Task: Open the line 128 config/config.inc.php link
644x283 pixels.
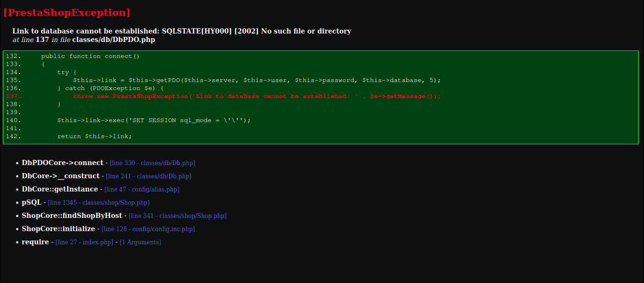Action: tap(148, 229)
